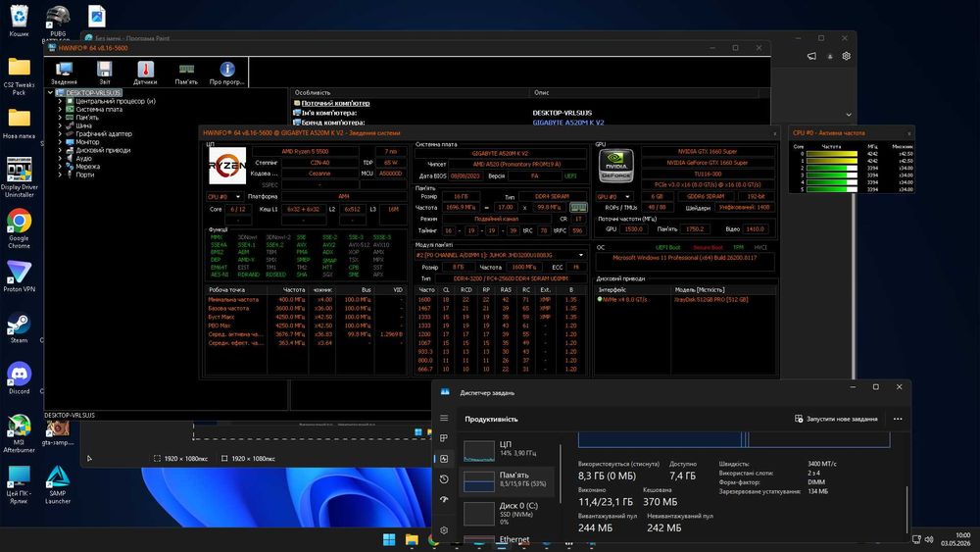Click the Особливість column header

tap(410, 92)
